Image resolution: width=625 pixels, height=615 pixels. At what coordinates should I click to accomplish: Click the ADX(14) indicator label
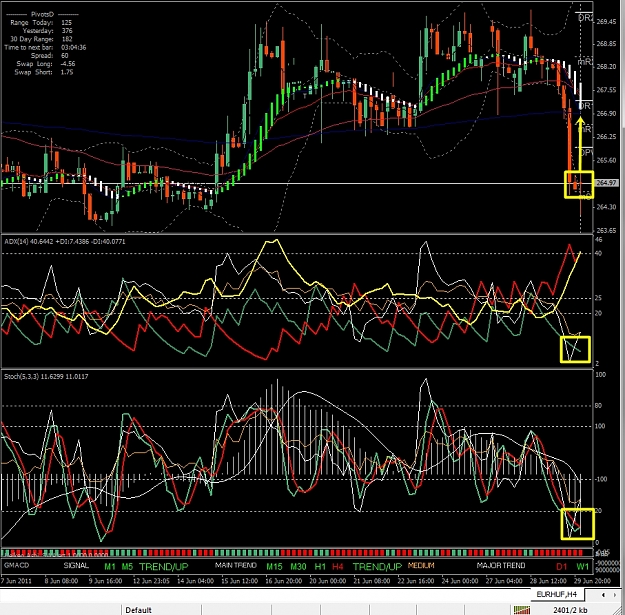point(65,241)
